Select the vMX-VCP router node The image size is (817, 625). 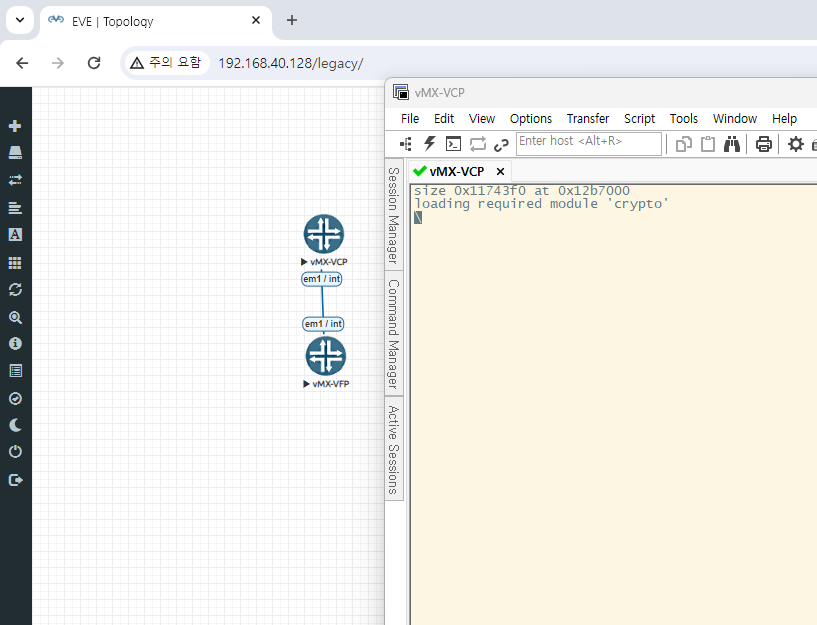pyautogui.click(x=324, y=234)
